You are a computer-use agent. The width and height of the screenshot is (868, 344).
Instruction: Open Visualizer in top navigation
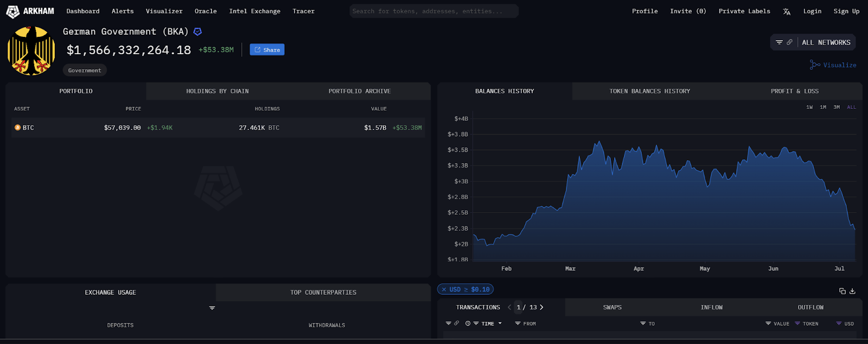tap(164, 11)
